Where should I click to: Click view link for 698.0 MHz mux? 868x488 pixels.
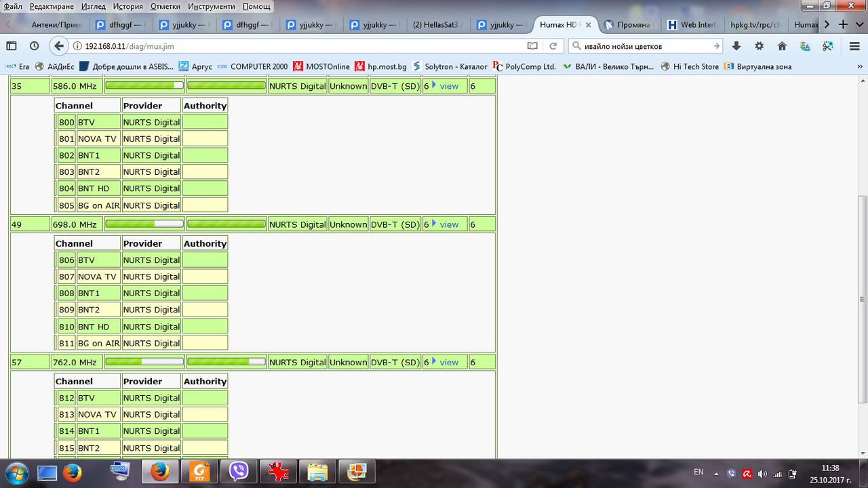[449, 224]
